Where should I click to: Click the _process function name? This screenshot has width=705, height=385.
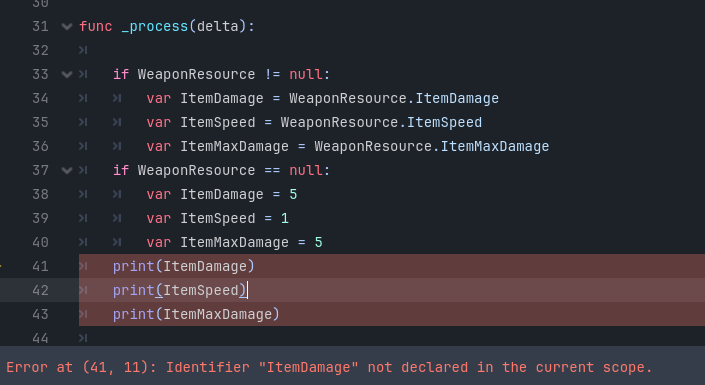tap(155, 27)
